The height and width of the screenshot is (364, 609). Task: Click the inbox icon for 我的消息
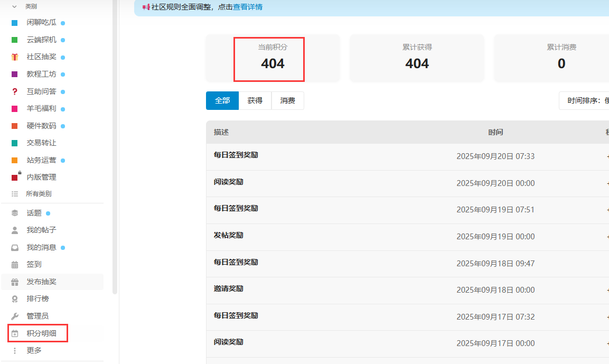point(15,247)
